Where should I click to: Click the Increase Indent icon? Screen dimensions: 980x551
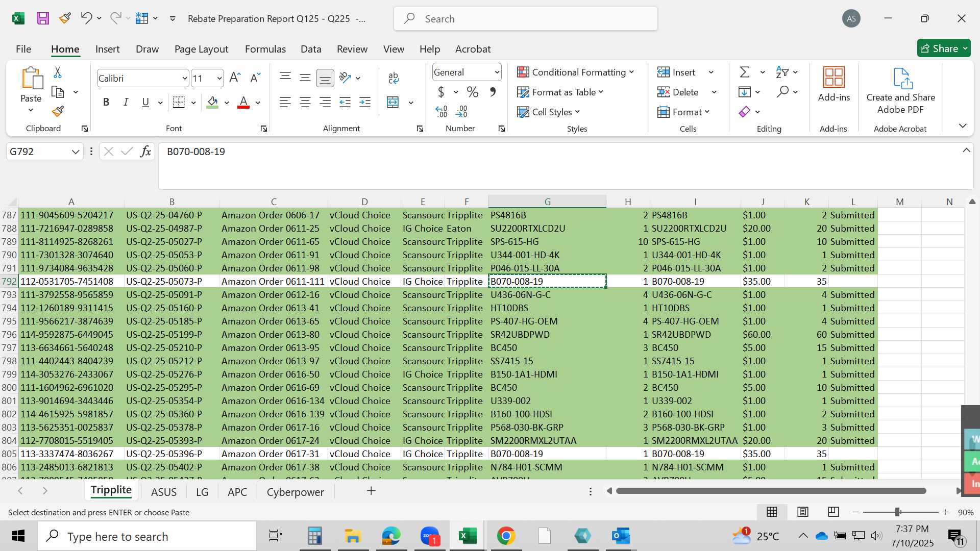pos(365,103)
